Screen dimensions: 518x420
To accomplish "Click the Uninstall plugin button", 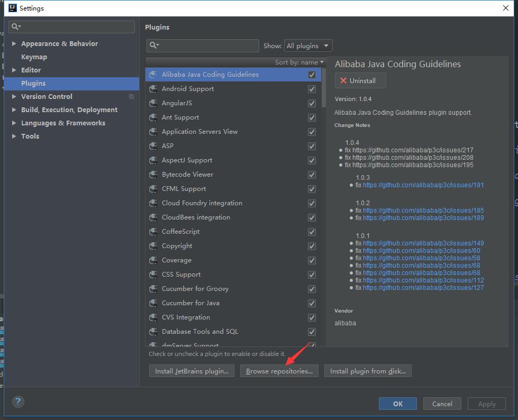I will 360,80.
